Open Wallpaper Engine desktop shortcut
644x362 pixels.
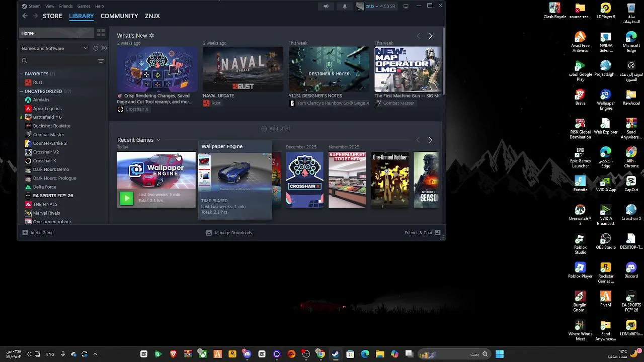[x=606, y=100]
